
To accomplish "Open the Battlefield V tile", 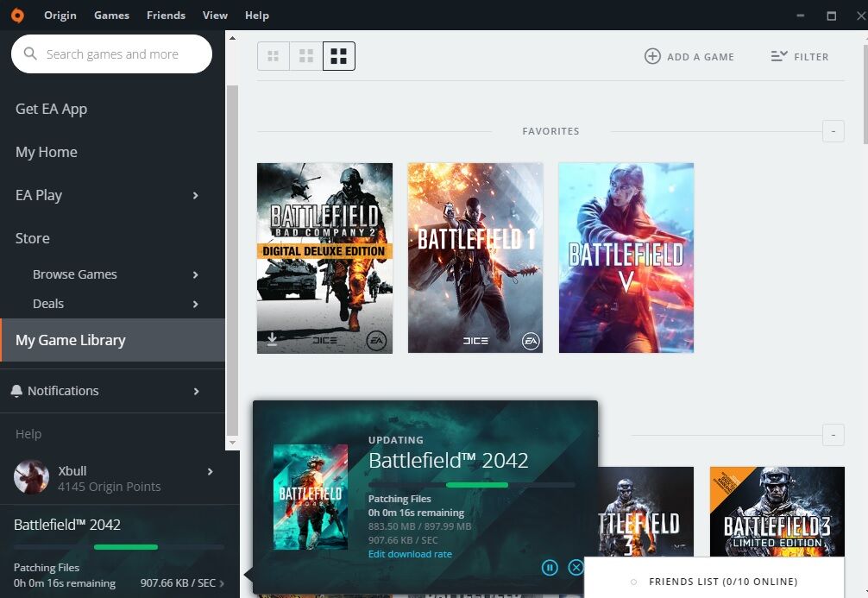I will [626, 258].
